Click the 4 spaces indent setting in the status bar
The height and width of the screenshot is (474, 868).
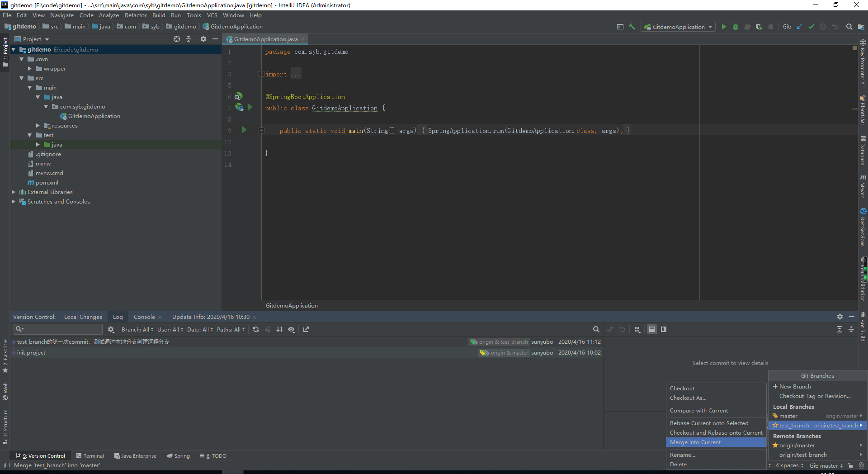click(x=789, y=465)
